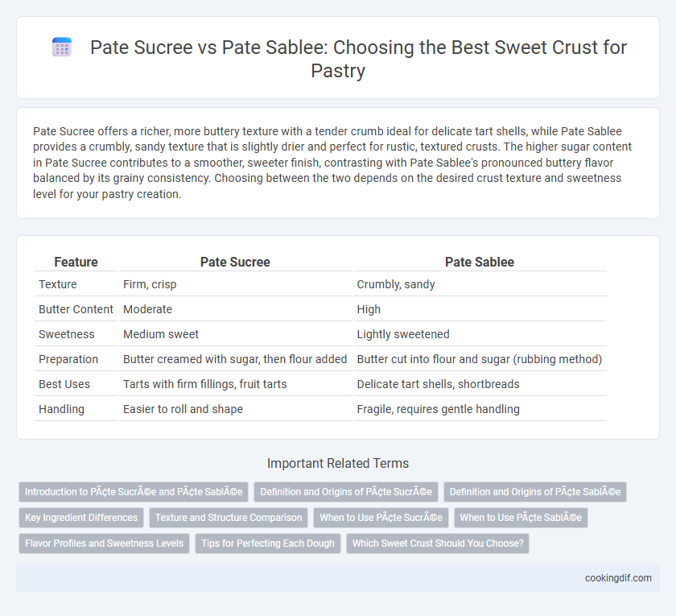This screenshot has width=676, height=616.
Task: Select the 'Handling' row label in table
Action: tap(62, 409)
